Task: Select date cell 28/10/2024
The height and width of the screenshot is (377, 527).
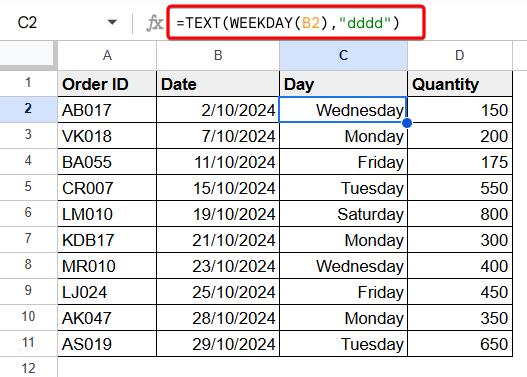Action: (x=218, y=318)
